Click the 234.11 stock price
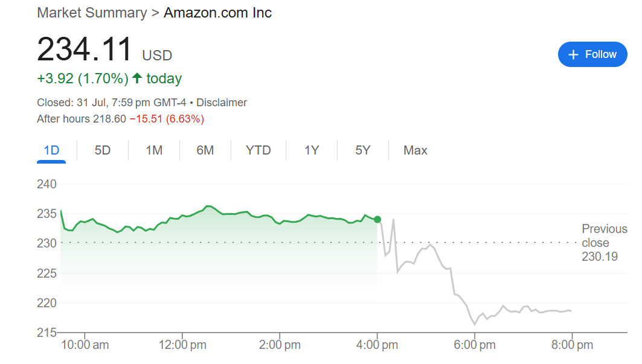 85,50
